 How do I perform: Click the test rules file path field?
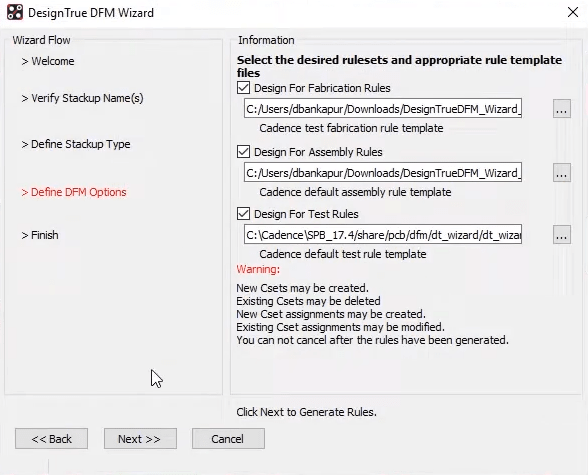[x=383, y=235]
